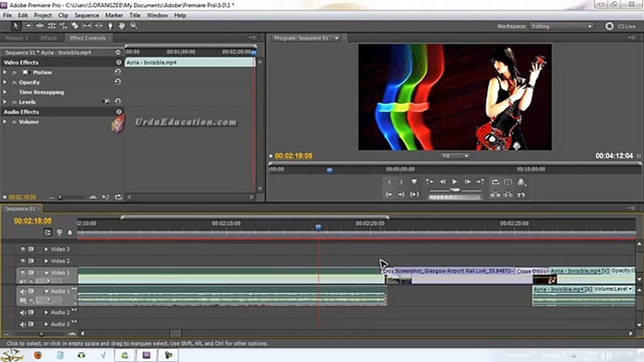The width and height of the screenshot is (644, 362).
Task: Select the Track Select tool
Action: (x=28, y=26)
